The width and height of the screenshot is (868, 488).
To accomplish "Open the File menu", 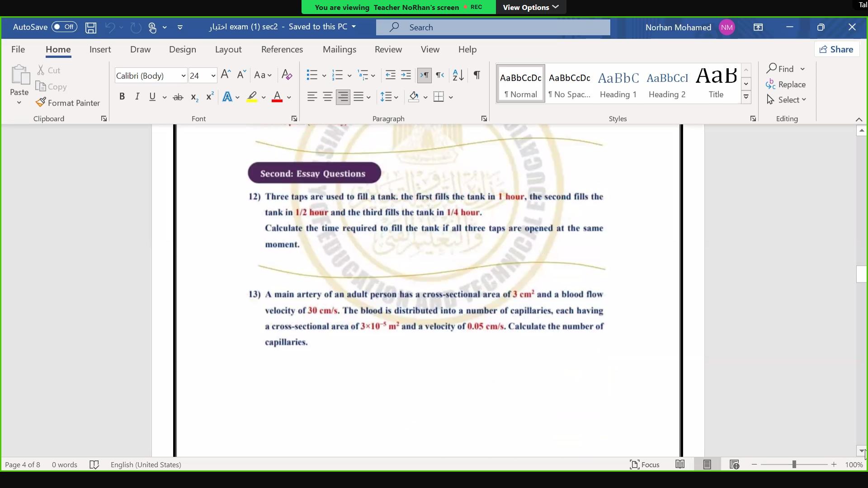I will coord(18,49).
